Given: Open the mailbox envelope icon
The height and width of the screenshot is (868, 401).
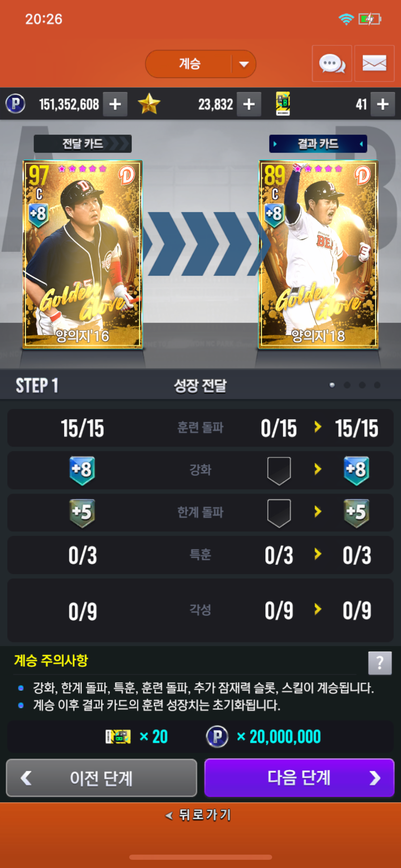Looking at the screenshot, I should (x=374, y=63).
